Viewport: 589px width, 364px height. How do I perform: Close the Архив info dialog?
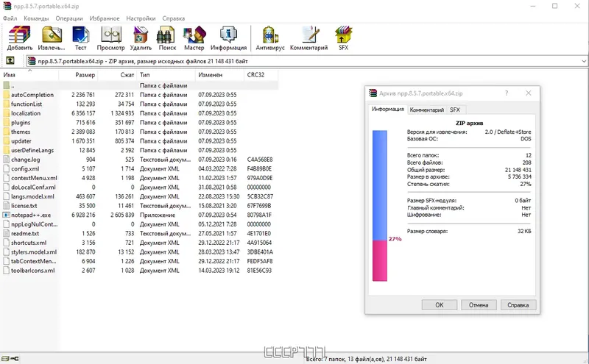[x=529, y=93]
